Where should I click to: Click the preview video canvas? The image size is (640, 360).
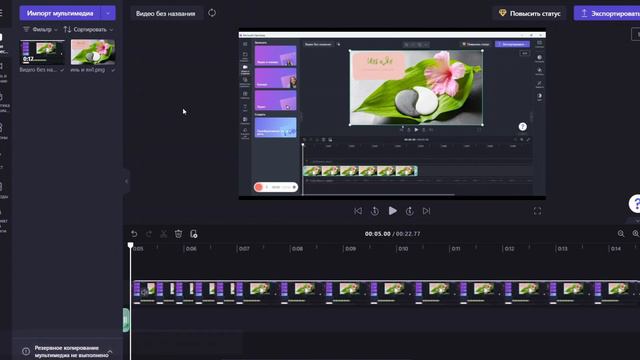tap(392, 114)
